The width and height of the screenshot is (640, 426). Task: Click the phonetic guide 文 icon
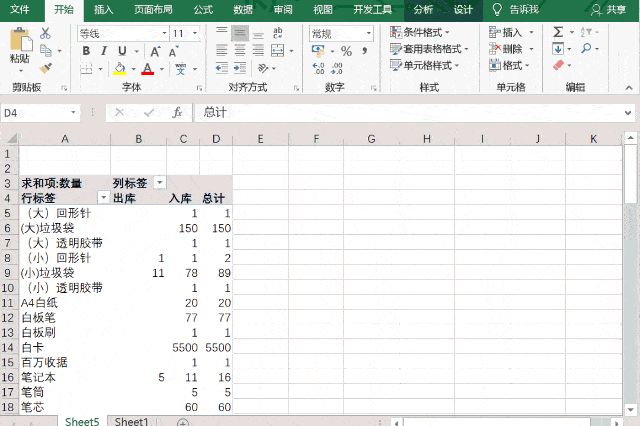[180, 69]
